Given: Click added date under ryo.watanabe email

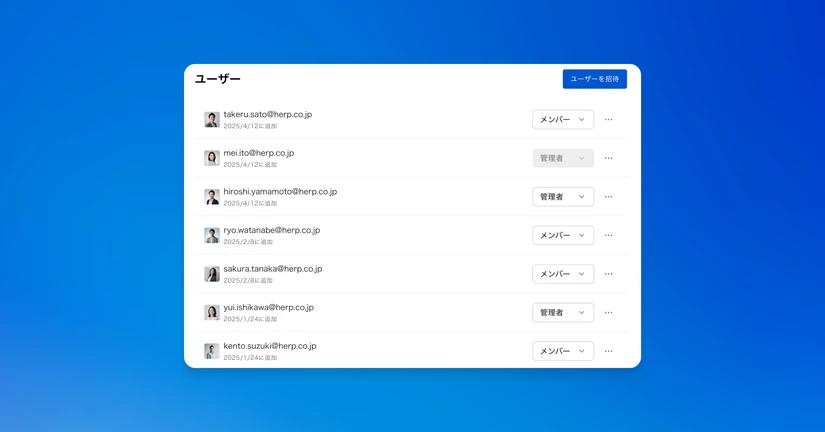Looking at the screenshot, I should (x=248, y=242).
